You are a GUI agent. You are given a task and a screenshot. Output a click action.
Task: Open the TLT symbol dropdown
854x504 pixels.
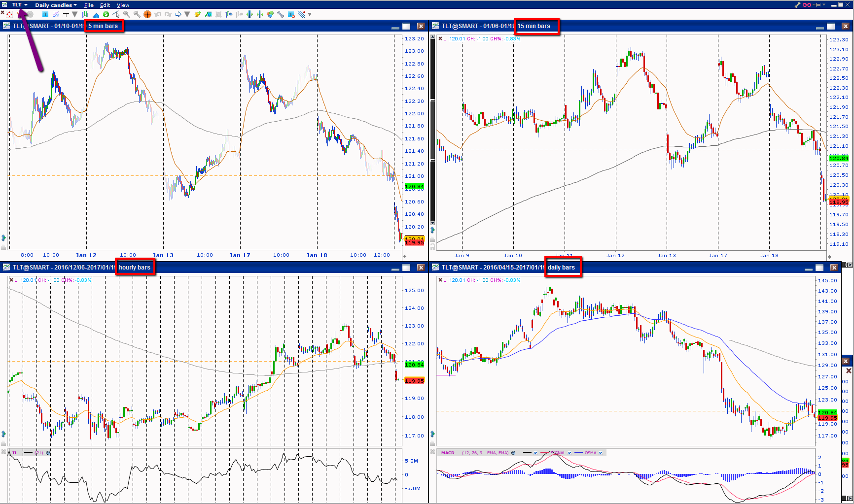tap(20, 5)
